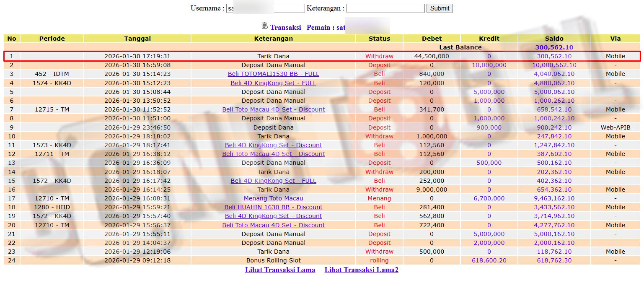644x283 pixels.
Task: Go to Lihat Transaksi Lama2
Action: tap(361, 270)
